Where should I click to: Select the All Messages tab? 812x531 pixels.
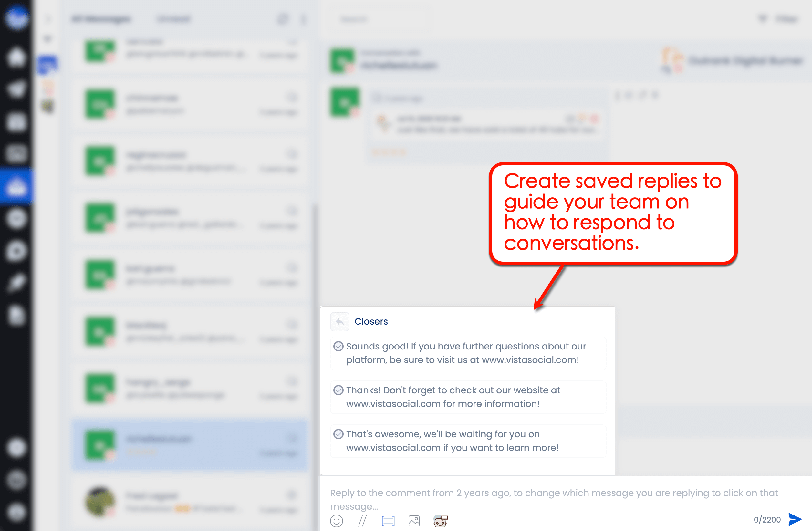101,19
